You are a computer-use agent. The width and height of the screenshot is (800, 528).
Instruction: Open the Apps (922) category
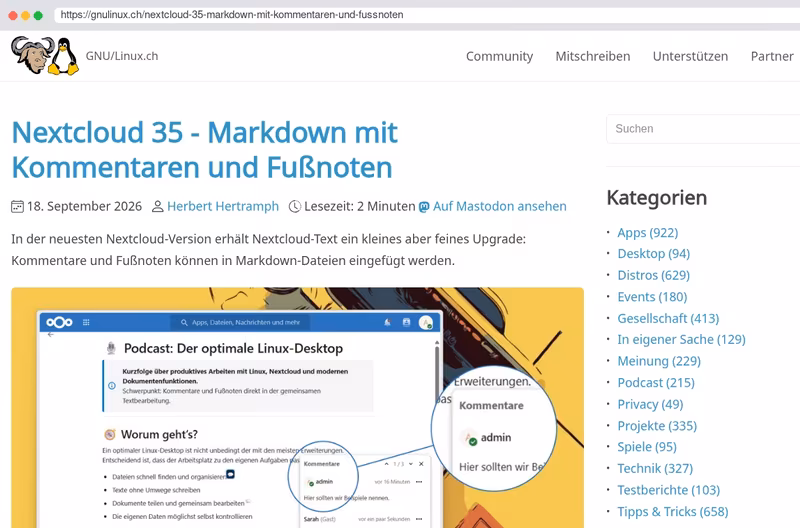tap(647, 233)
